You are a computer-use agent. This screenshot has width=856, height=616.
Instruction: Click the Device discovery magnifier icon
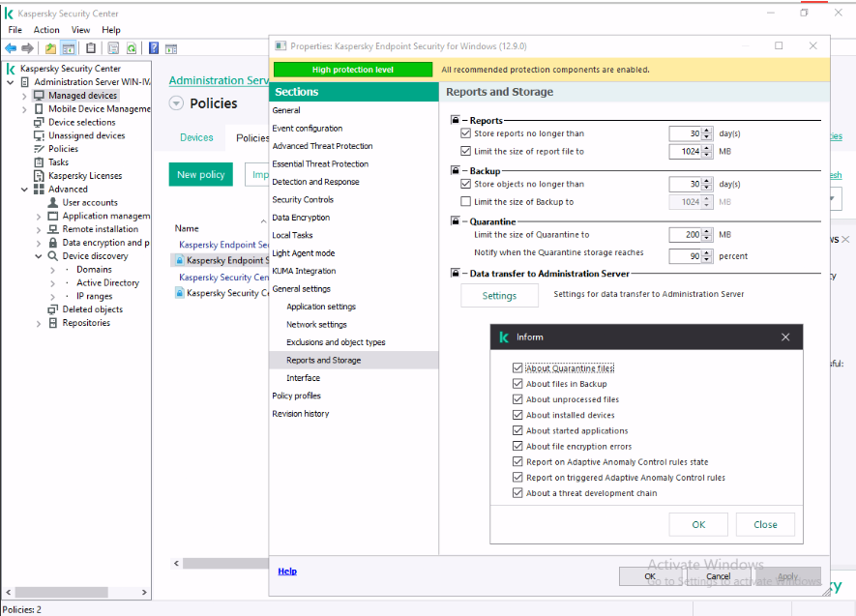53,256
